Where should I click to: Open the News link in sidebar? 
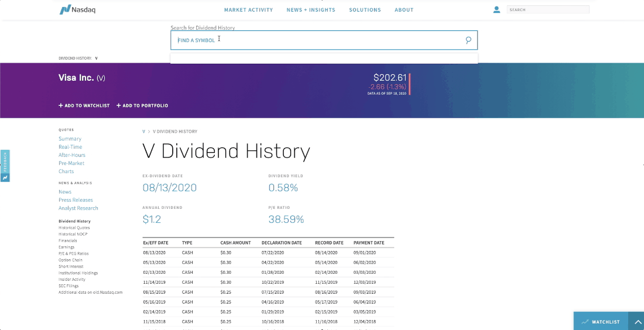click(65, 192)
